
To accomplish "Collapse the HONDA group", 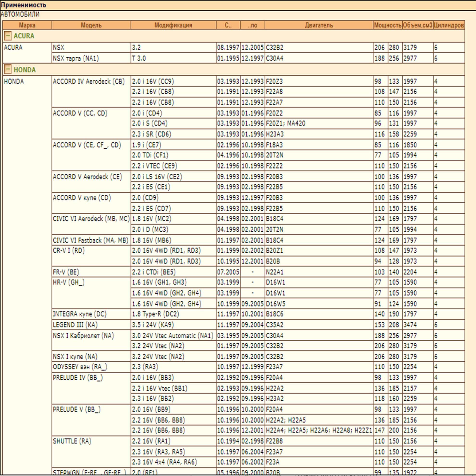I will tap(8, 69).
